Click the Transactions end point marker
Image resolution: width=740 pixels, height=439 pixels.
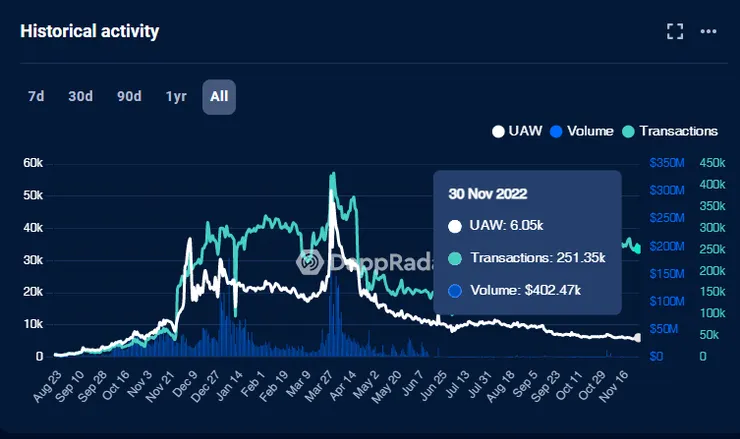tap(637, 250)
